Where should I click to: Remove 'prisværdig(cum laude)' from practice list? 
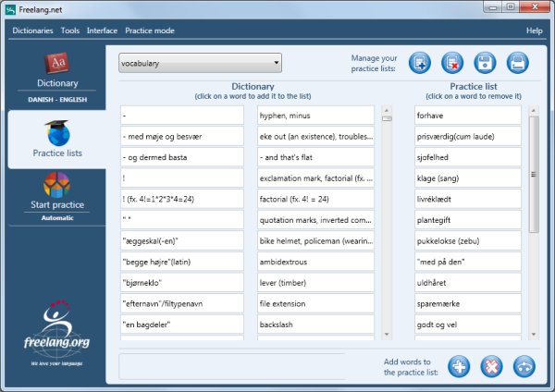point(468,137)
